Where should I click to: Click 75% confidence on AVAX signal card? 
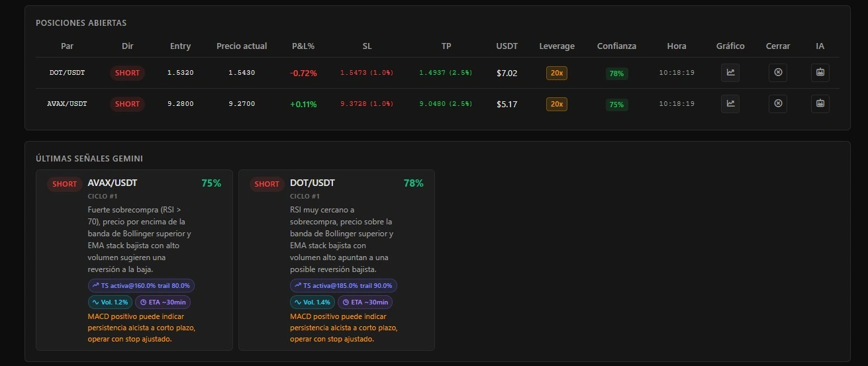(211, 183)
